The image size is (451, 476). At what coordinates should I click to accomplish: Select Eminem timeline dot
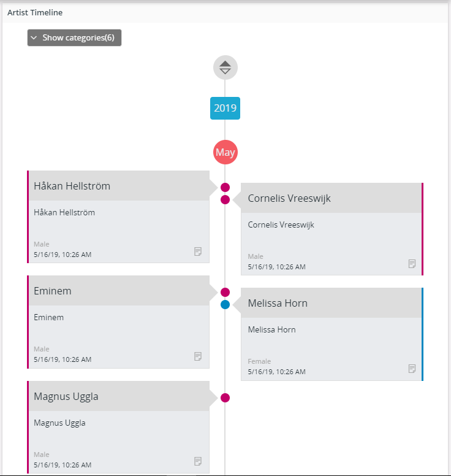tap(225, 292)
